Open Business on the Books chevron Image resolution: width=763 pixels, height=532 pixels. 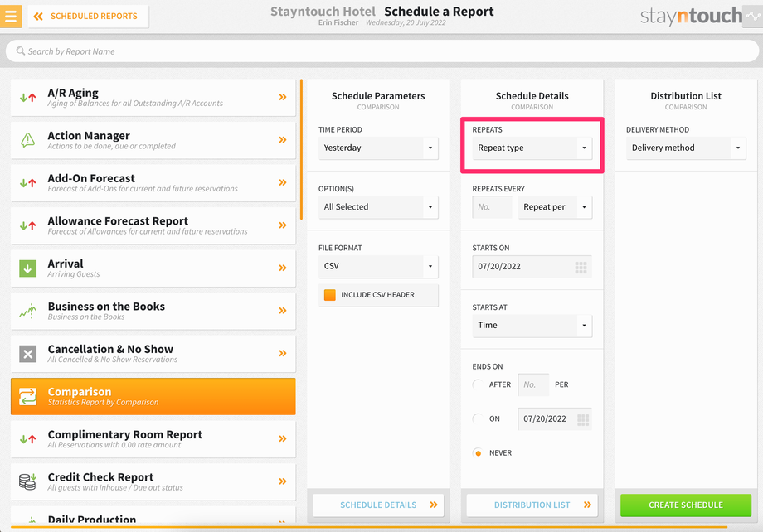pyautogui.click(x=283, y=311)
